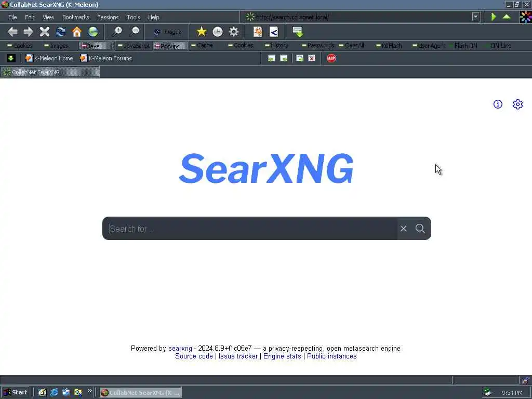Viewport: 532px width, 399px height.
Task: Click KillFlash in privacy bar
Action: click(389, 46)
